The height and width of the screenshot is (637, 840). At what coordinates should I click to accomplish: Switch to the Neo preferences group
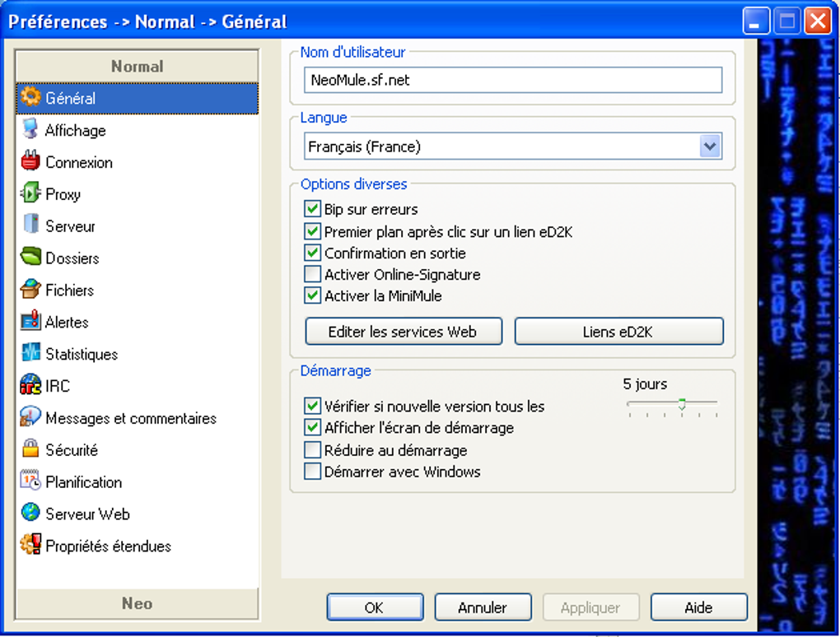pos(137,603)
